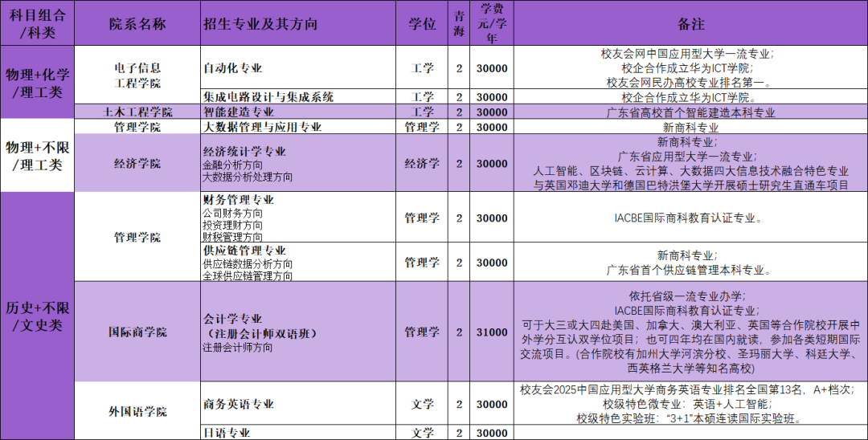Select the 日语专业 cell

point(298,432)
